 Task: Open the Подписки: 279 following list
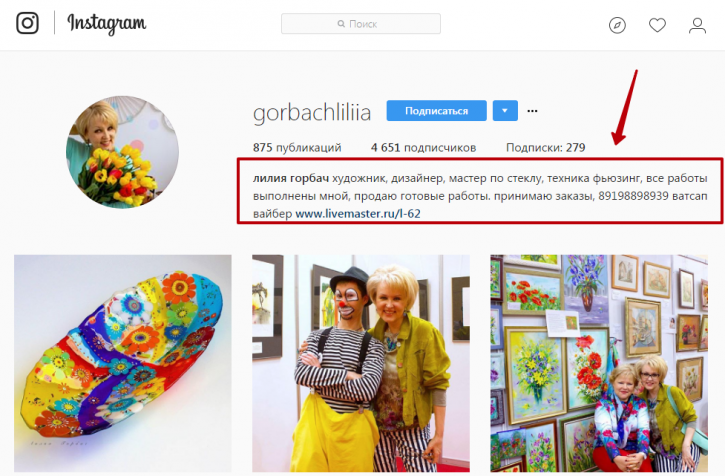point(546,148)
